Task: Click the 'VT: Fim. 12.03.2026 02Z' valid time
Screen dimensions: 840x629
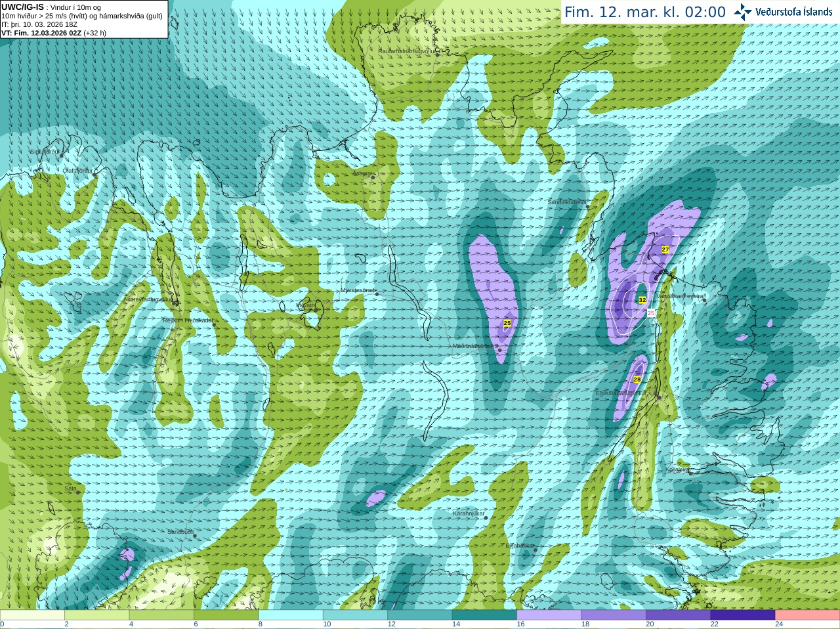Action: click(x=41, y=33)
